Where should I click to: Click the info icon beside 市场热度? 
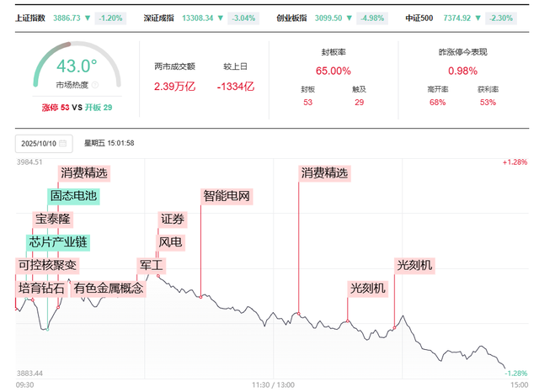[x=94, y=84]
